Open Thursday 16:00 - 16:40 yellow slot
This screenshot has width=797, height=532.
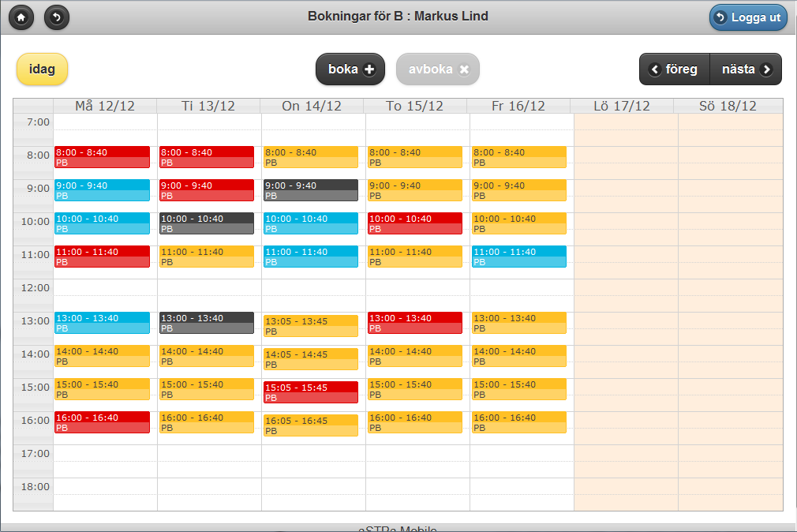(x=415, y=422)
